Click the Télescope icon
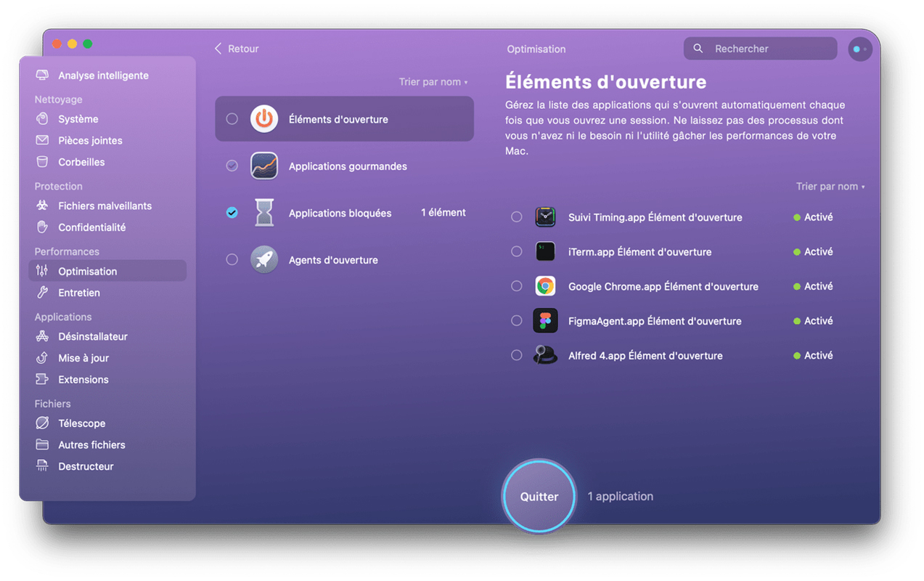The image size is (924, 581). click(x=42, y=423)
